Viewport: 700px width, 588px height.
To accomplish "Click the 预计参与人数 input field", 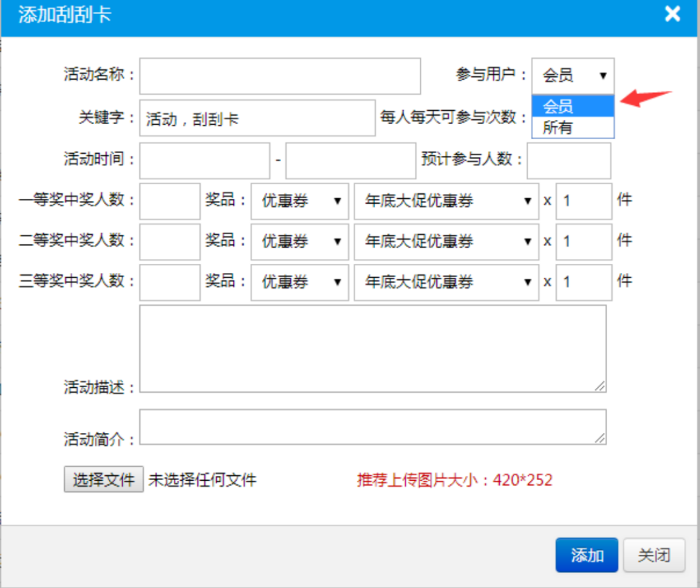I will [568, 160].
